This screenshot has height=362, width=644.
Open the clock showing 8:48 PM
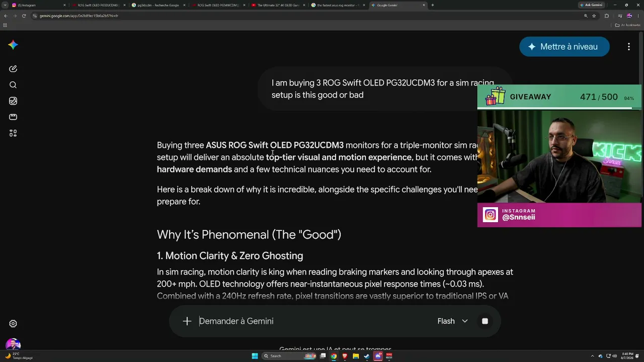tap(627, 356)
